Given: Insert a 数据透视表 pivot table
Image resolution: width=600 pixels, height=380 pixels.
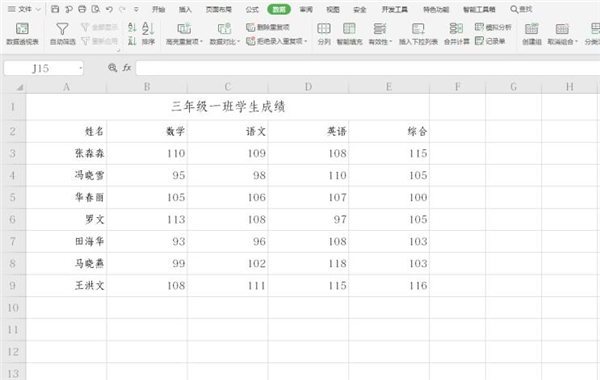Looking at the screenshot, I should click(22, 34).
